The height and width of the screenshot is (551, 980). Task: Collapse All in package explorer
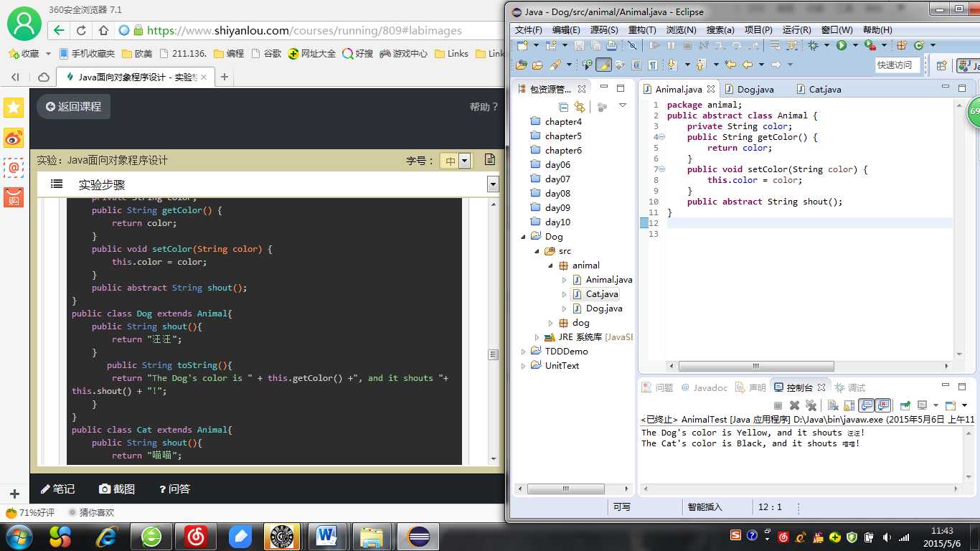coord(563,107)
